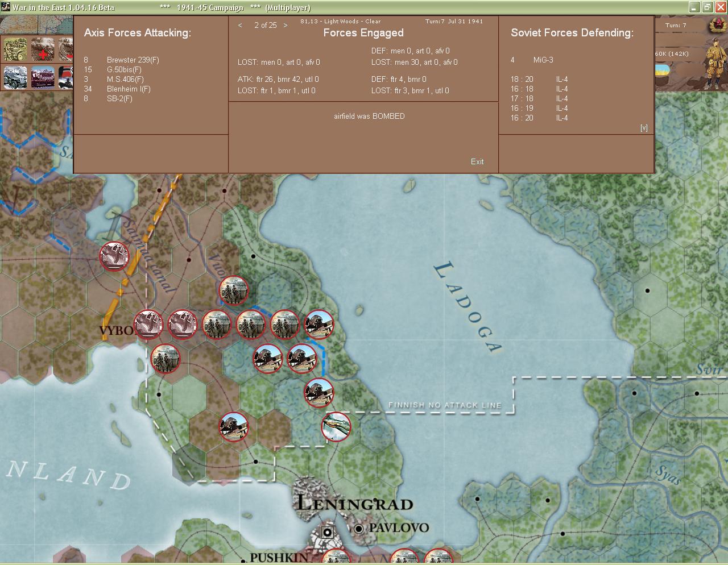Select the IL-4 row marked 17 : 18
728x565 pixels.
click(539, 98)
